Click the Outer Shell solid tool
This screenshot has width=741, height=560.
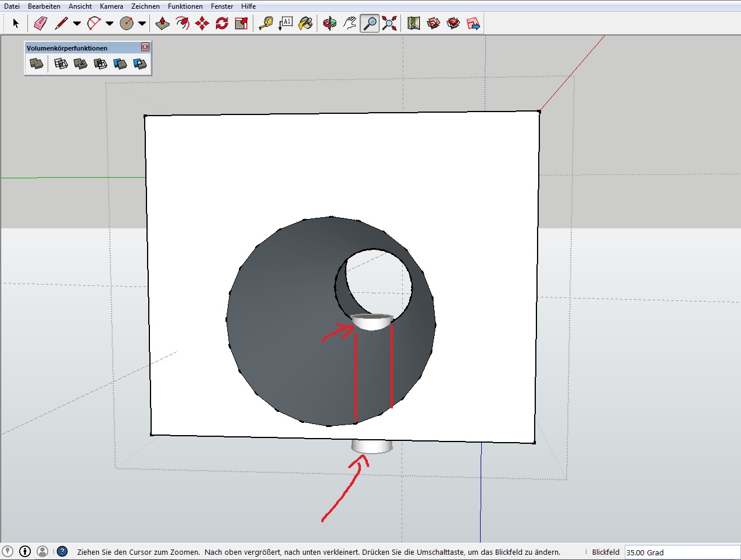[37, 64]
